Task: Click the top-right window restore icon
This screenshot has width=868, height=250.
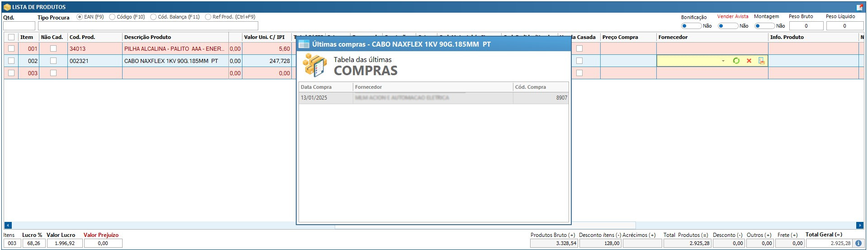Action: click(859, 7)
